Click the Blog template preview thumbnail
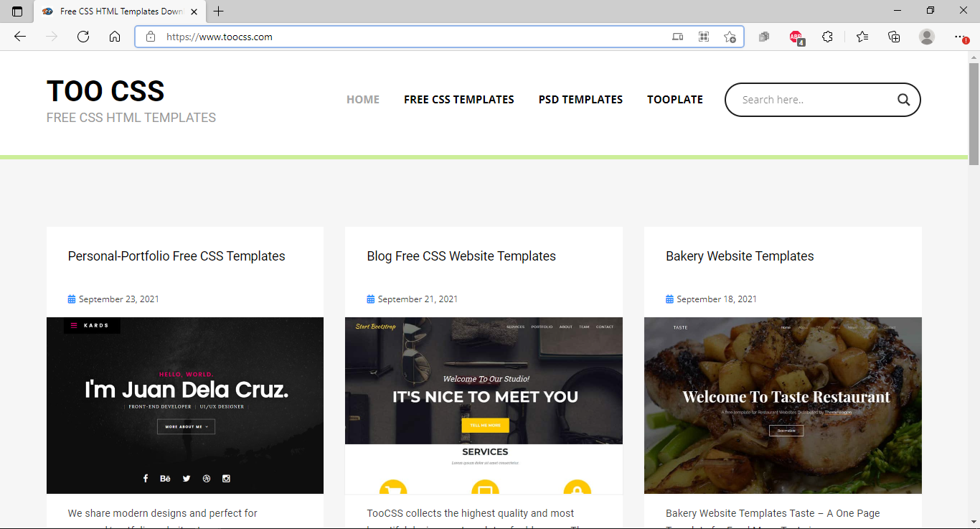Screen dimensions: 980x529 (x=484, y=405)
